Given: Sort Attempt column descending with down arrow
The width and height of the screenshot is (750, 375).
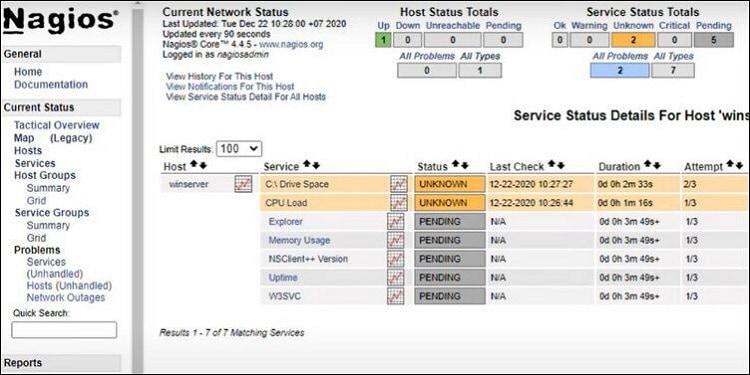Looking at the screenshot, I should point(739,165).
